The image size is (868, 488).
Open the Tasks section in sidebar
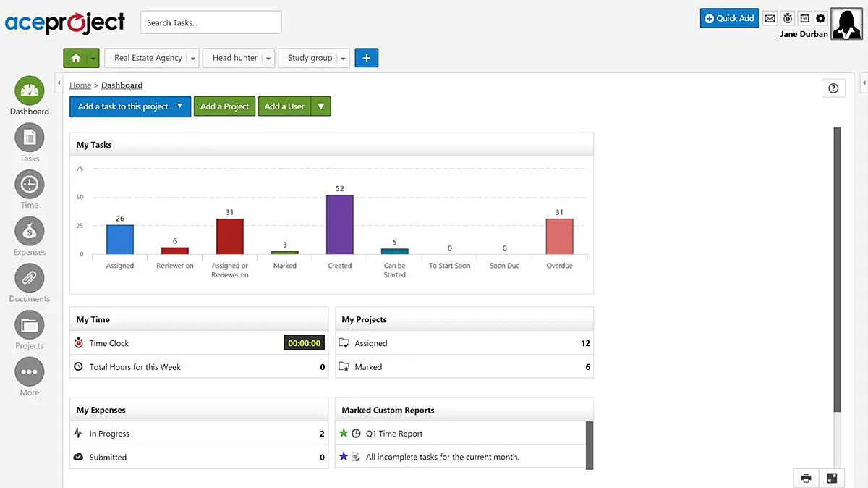tap(29, 138)
